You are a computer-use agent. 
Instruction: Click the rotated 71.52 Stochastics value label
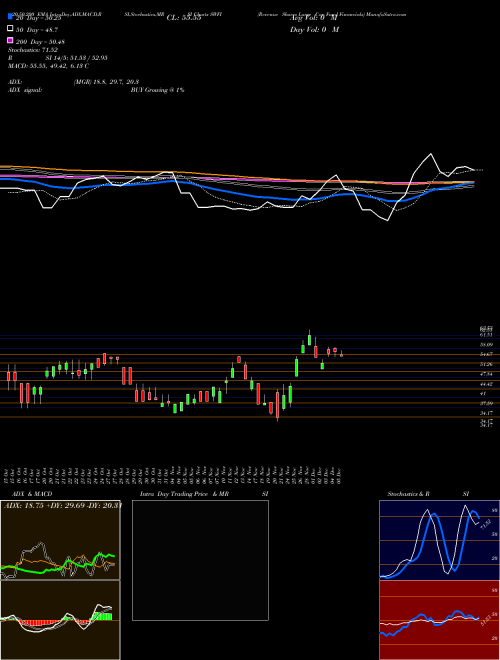pos(486,524)
